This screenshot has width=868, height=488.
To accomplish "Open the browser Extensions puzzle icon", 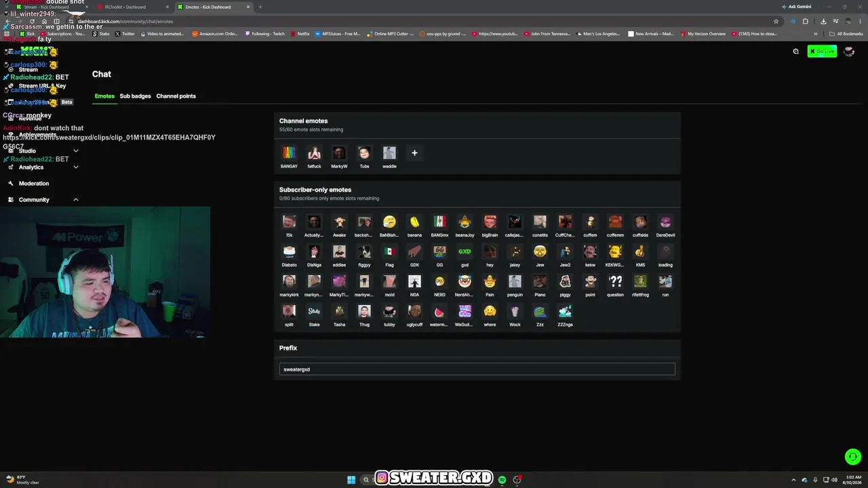I will (806, 21).
